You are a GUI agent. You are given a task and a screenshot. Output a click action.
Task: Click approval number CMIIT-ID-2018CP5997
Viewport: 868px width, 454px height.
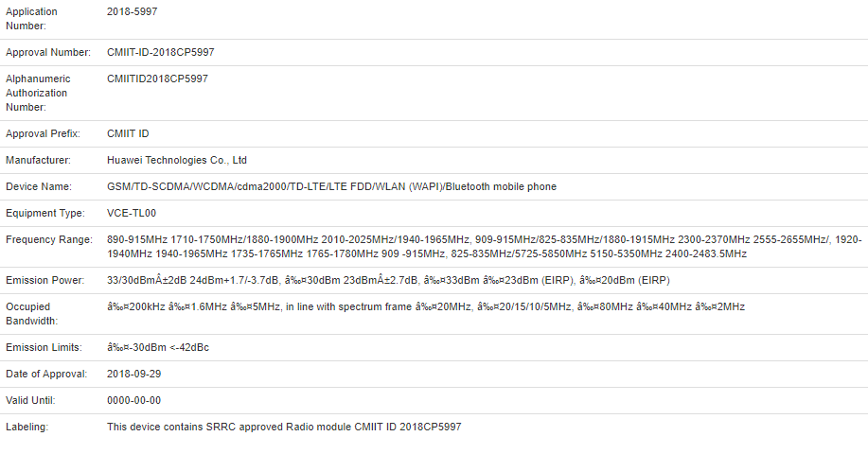click(x=167, y=53)
